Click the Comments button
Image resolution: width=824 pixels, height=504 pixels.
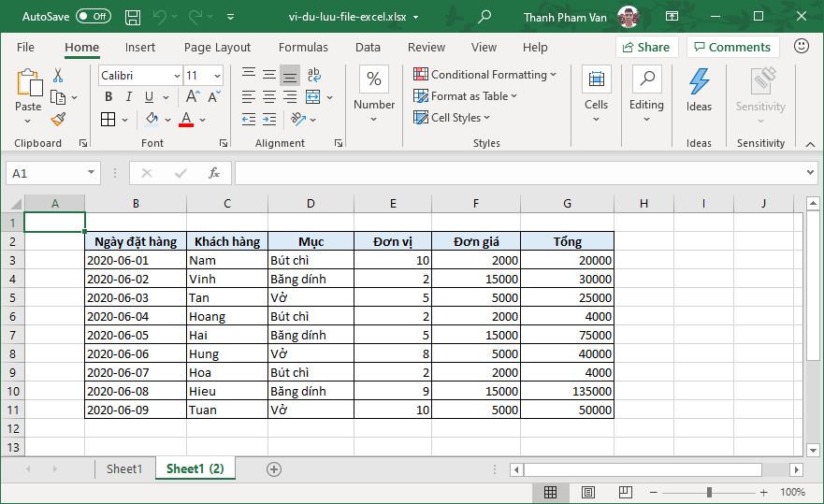pyautogui.click(x=733, y=48)
